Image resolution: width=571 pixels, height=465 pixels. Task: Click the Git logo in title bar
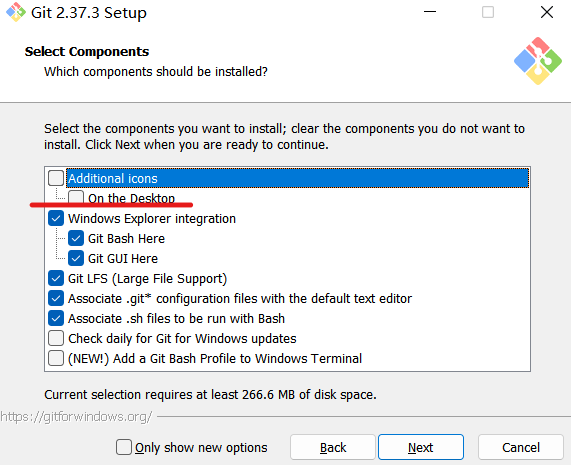[x=16, y=12]
